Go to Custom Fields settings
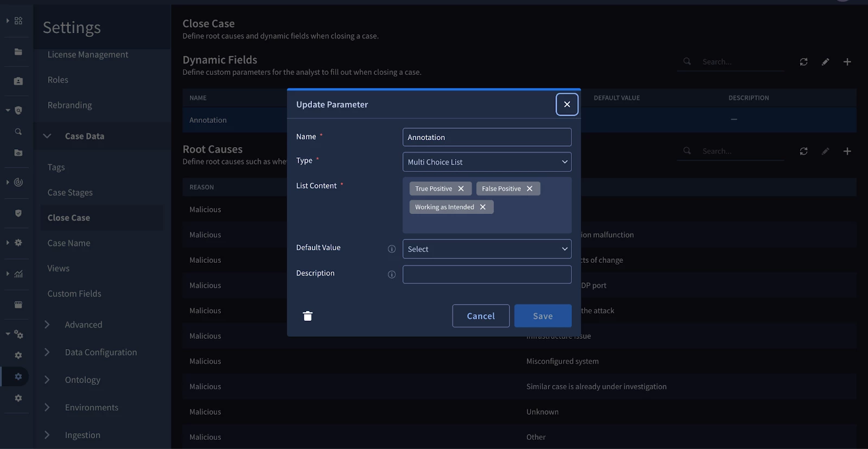 pos(74,293)
